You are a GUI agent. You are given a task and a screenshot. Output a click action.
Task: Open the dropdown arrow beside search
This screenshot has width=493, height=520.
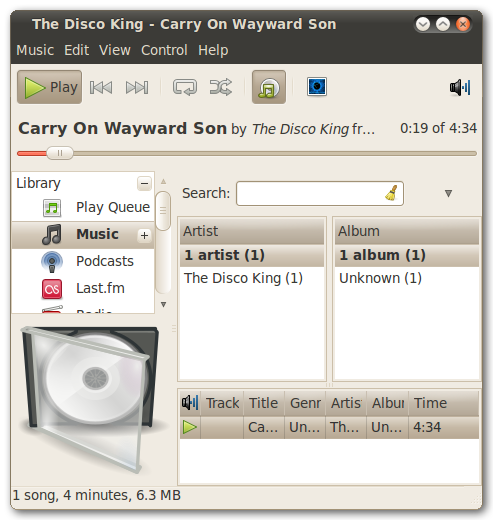coord(449,193)
